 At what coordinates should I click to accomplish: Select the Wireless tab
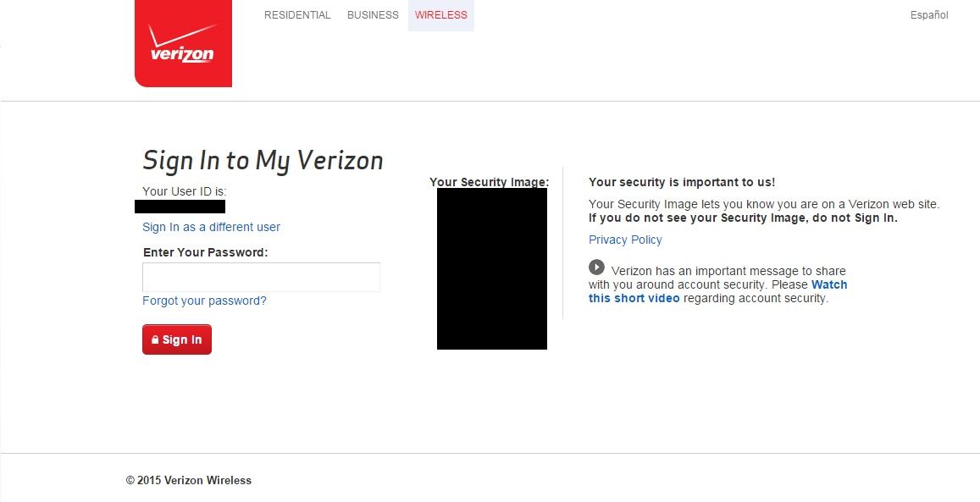(440, 15)
